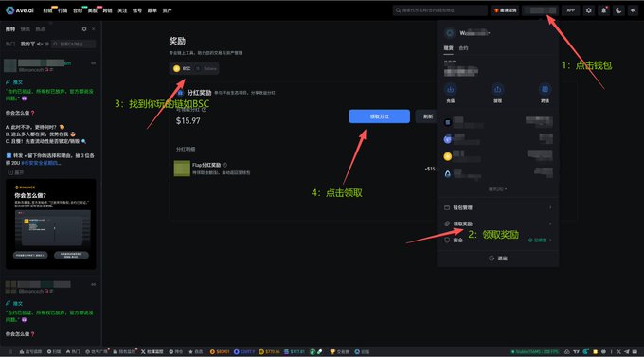This screenshot has width=644, height=357.
Task: Click the APP download button
Action: [571, 10]
